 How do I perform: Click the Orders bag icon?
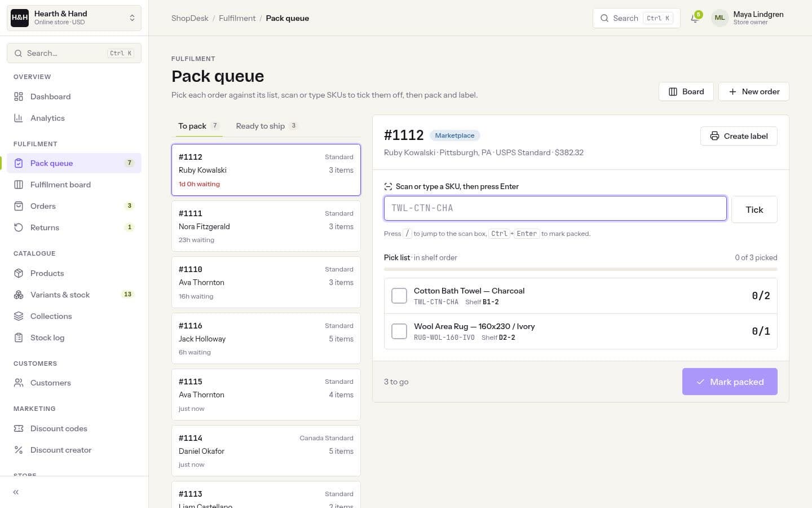(19, 206)
